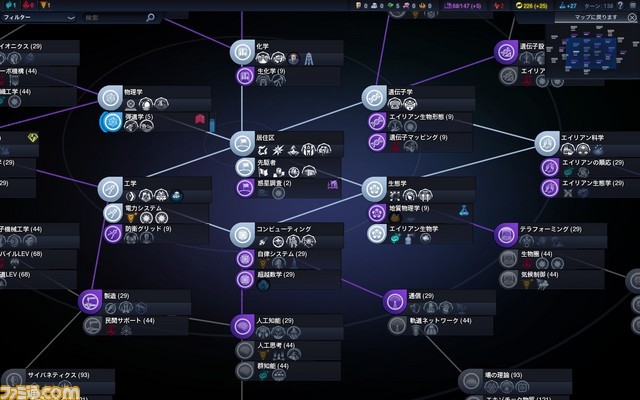640x400 pixels.
Task: Click the teal Harmony affinity icon
Action: coord(11,5)
